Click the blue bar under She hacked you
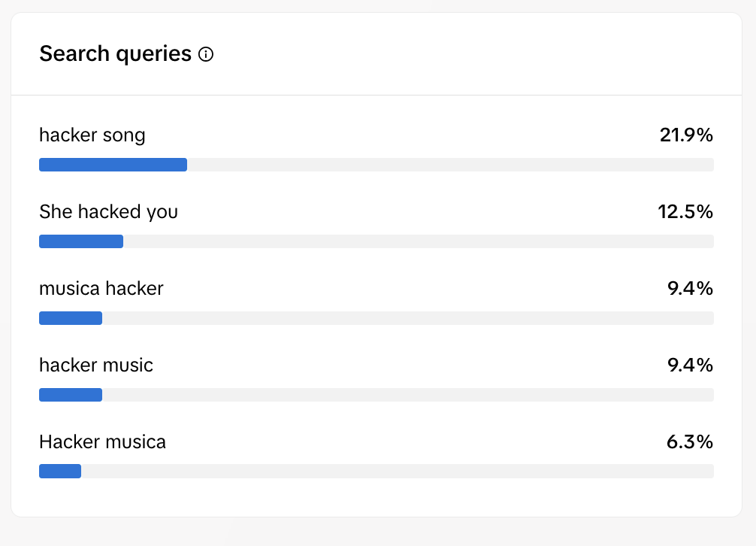 click(81, 241)
